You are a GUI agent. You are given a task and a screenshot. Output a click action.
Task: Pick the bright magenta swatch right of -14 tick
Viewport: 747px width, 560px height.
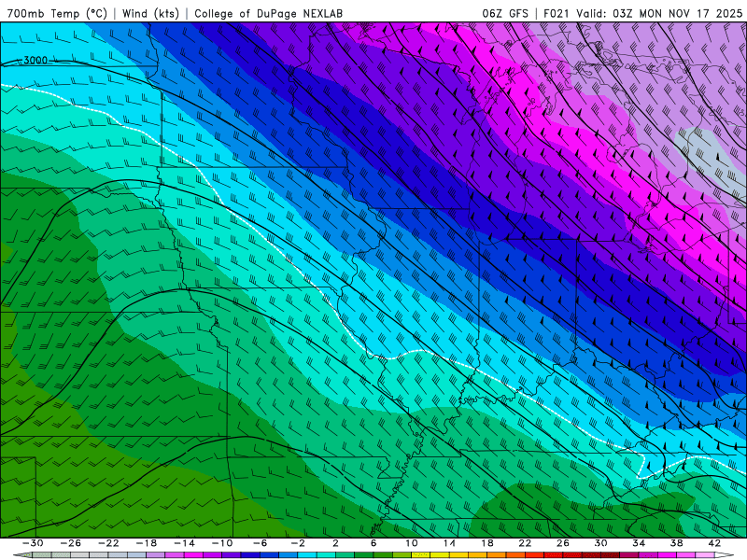pos(193,555)
